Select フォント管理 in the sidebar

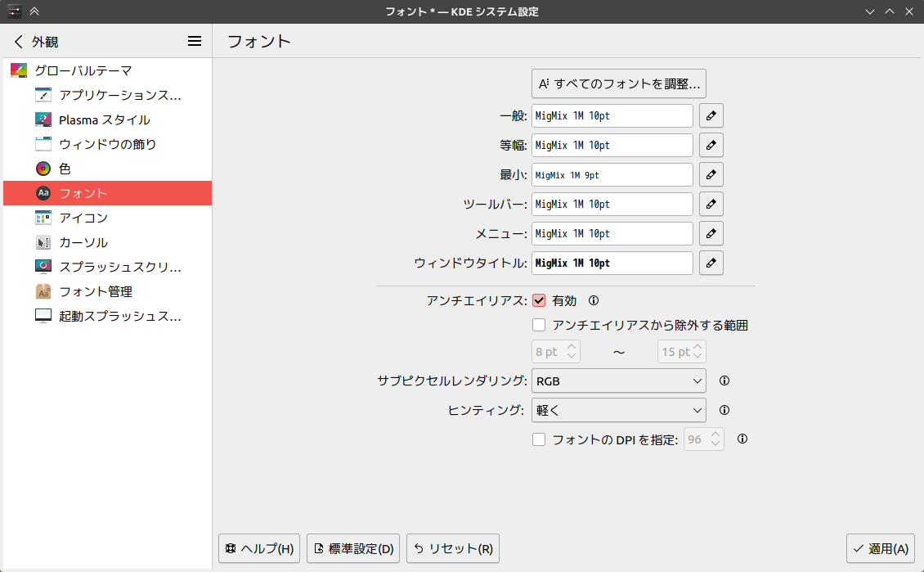point(108,291)
